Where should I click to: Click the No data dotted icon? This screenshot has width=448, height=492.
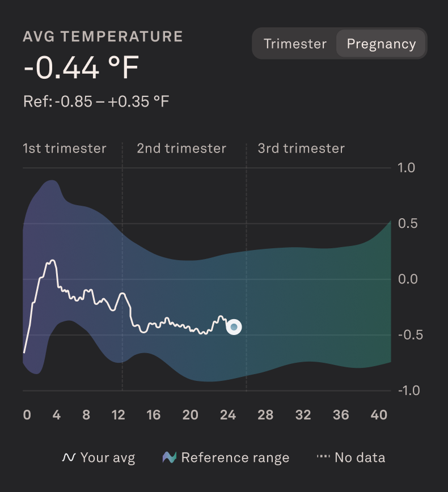(x=323, y=457)
